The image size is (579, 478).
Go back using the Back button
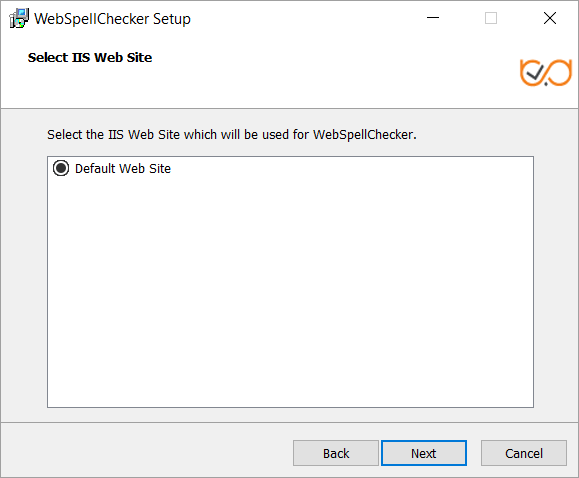[336, 453]
